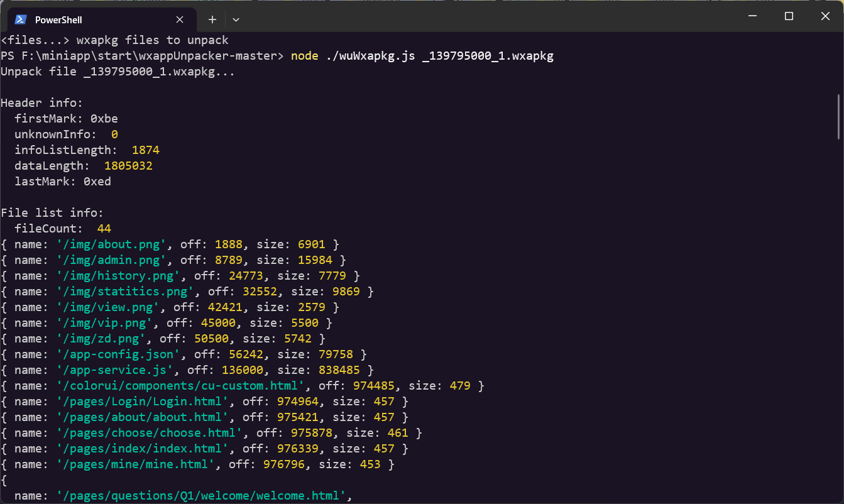Image resolution: width=844 pixels, height=504 pixels.
Task: Select the PowerShell tab title
Action: (58, 20)
